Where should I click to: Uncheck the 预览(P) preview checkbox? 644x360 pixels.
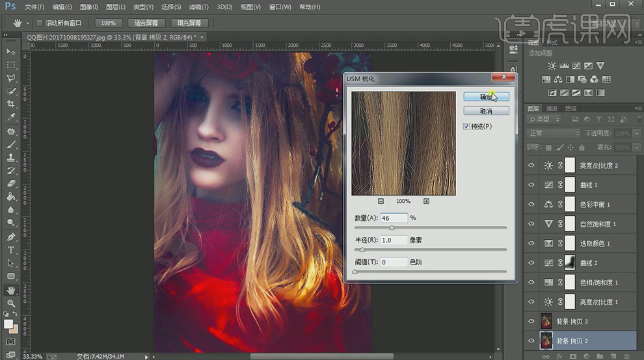[466, 126]
